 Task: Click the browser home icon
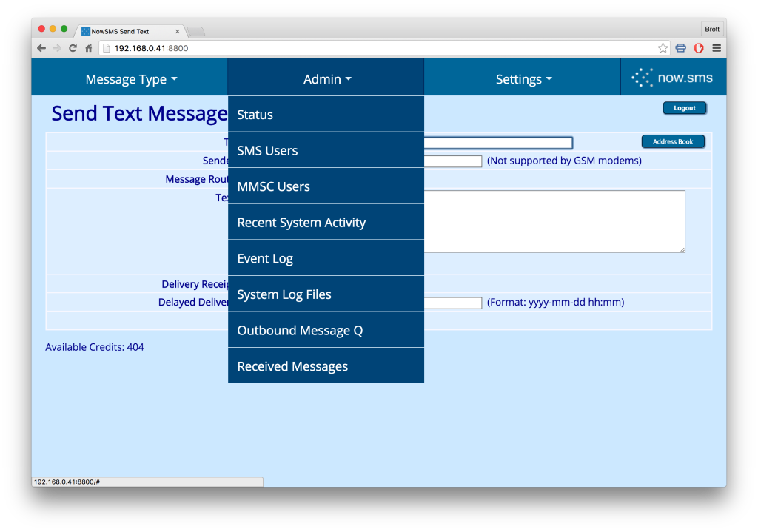click(87, 47)
